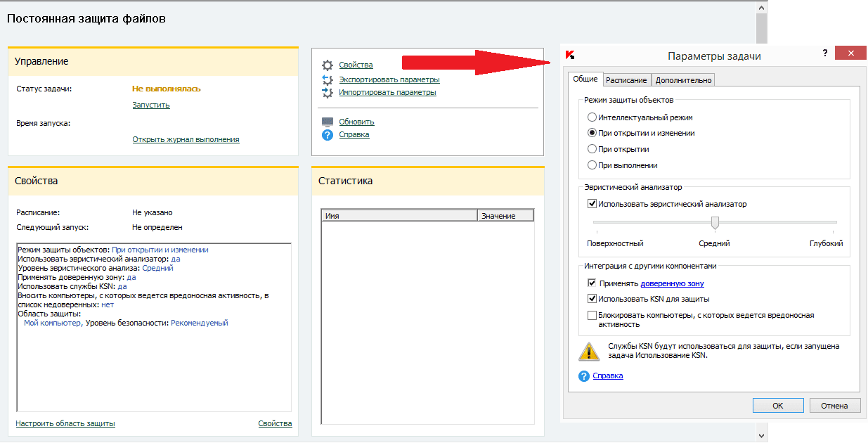This screenshot has height=443, width=868.
Task: Open the Настроить область защиты link
Action: click(65, 423)
